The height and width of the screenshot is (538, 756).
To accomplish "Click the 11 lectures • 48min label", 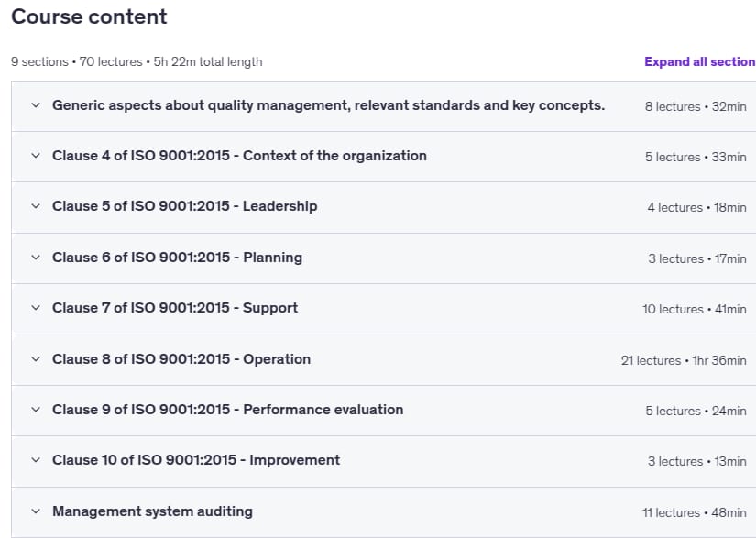I will pyautogui.click(x=695, y=513).
